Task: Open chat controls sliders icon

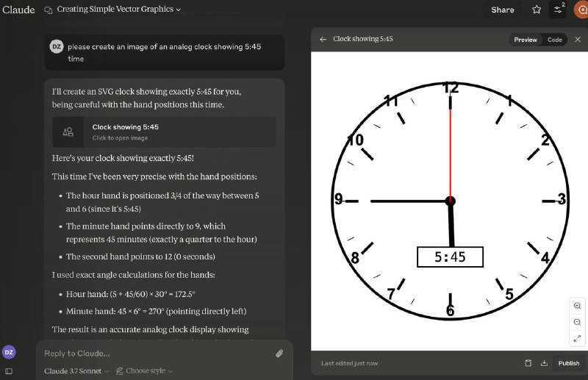Action: click(x=558, y=10)
